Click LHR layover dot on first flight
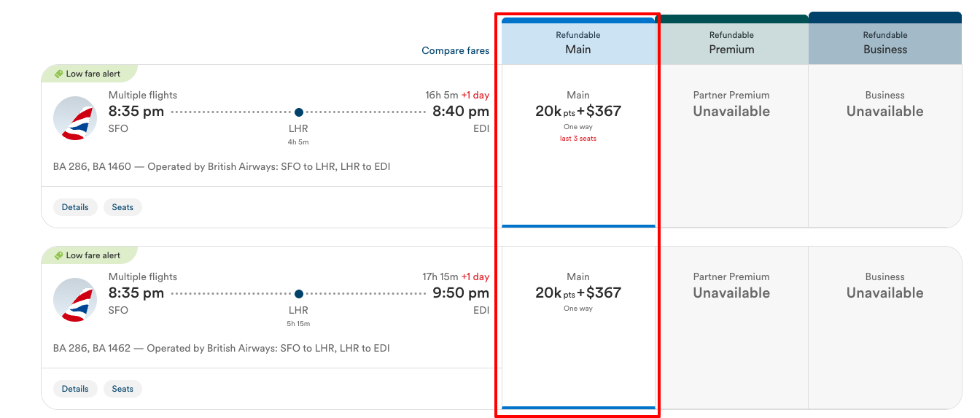The image size is (980, 418). click(298, 112)
